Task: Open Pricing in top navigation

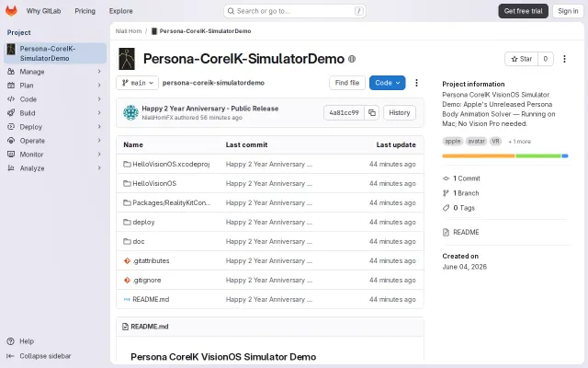Action: (85, 11)
